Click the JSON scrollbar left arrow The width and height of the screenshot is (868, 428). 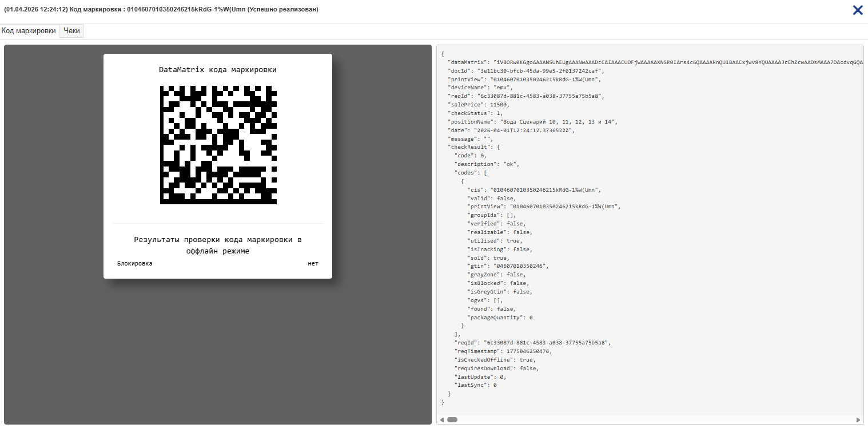[x=441, y=419]
